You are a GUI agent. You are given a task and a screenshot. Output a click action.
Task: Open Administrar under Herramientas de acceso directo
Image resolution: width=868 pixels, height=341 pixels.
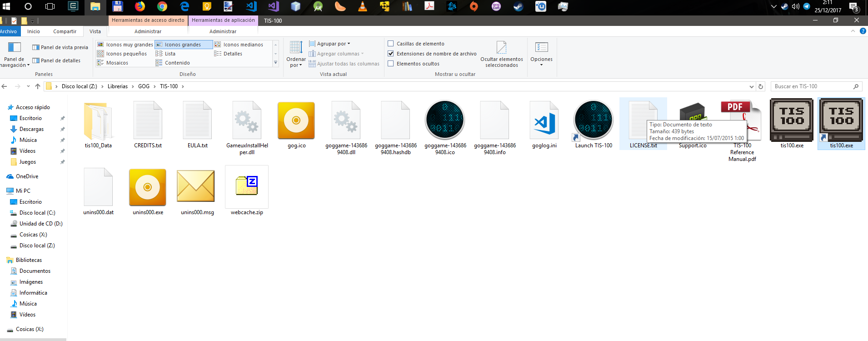(148, 31)
